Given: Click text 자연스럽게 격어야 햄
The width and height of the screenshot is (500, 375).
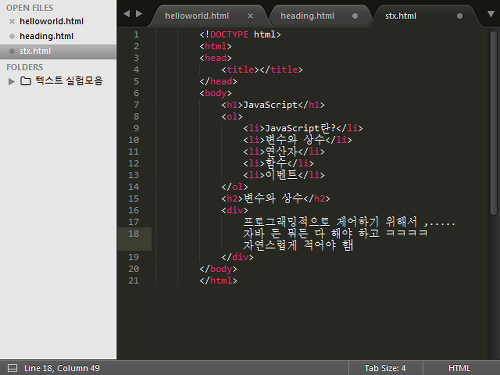Looking at the screenshot, I should [298, 245].
